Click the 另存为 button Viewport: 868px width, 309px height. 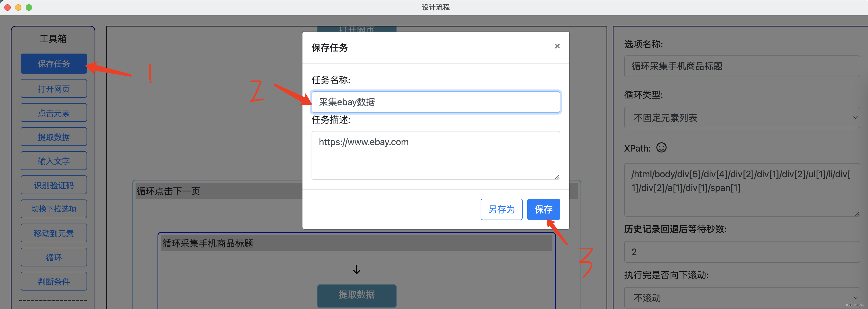point(502,209)
